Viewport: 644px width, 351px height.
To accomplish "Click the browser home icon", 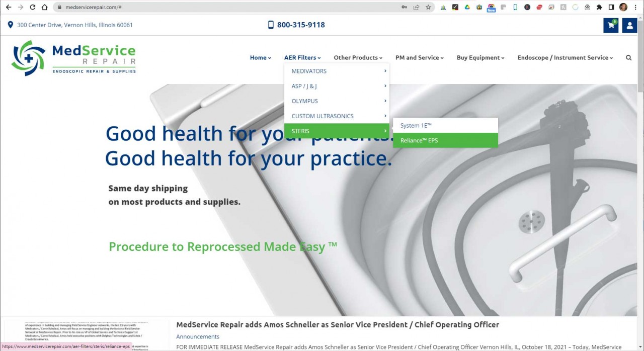I will (x=45, y=8).
